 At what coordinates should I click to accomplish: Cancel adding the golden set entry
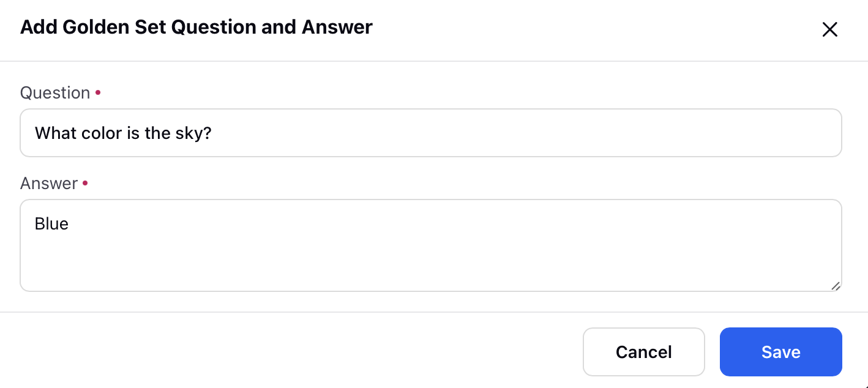coord(644,352)
